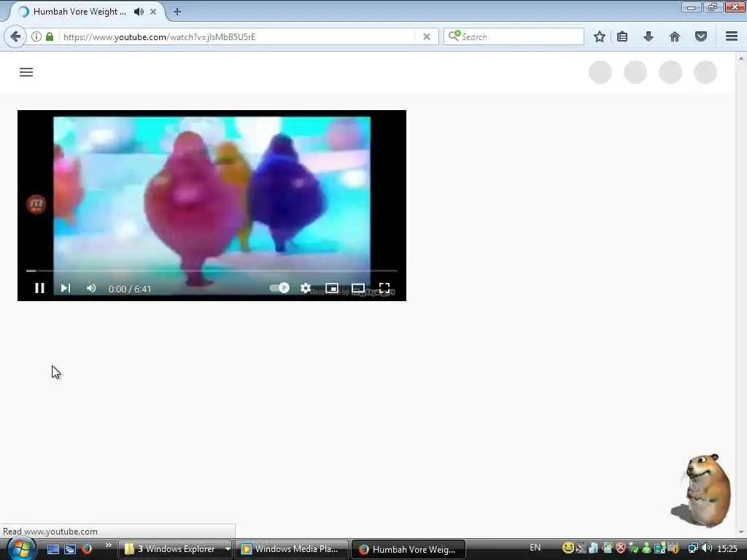This screenshot has height=560, width=747.
Task: Open the Windows Start orb
Action: point(21,549)
